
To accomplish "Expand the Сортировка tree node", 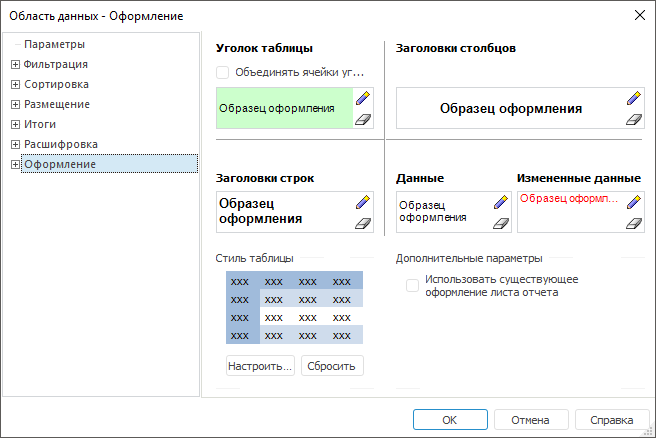I will (x=15, y=85).
